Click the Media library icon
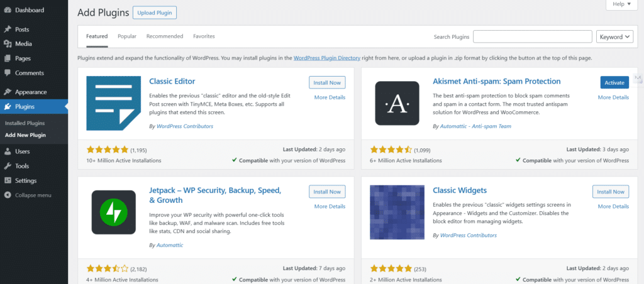 click(8, 44)
